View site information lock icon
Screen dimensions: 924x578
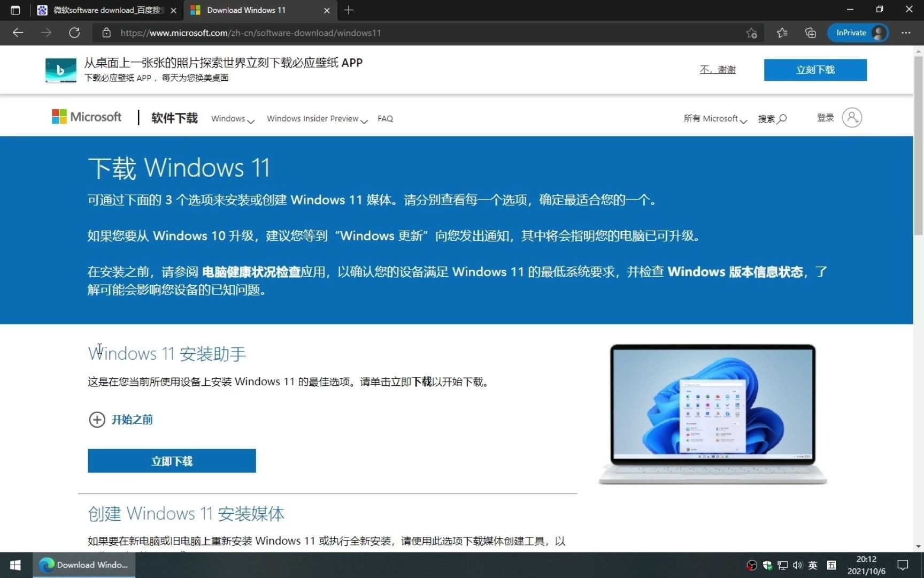[106, 33]
